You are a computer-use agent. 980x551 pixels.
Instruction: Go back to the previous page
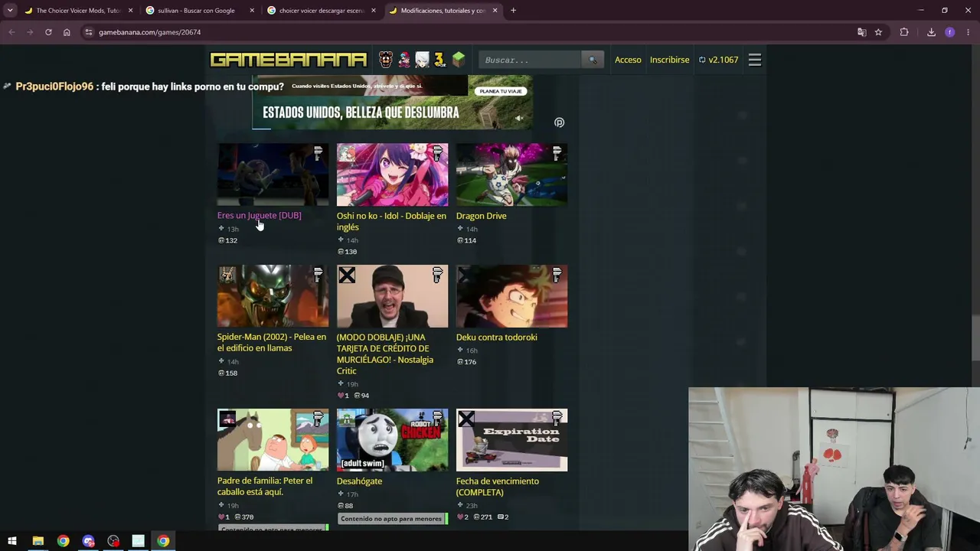(x=11, y=32)
